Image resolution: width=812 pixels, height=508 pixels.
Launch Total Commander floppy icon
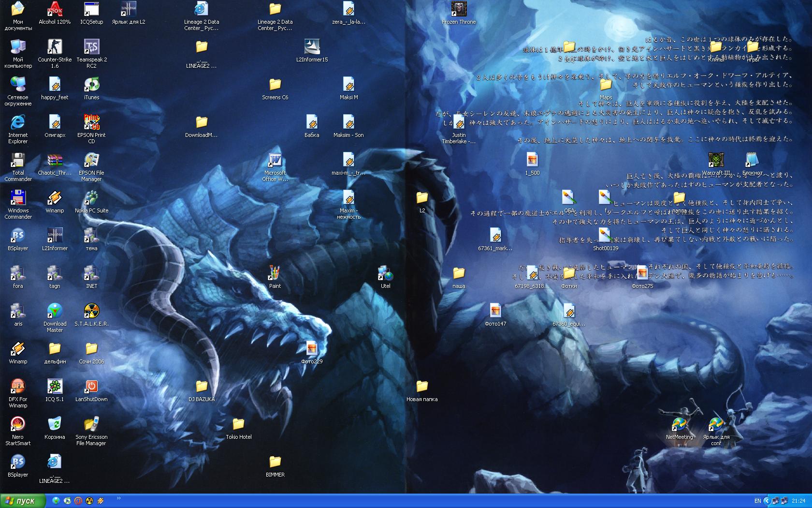[x=18, y=167]
